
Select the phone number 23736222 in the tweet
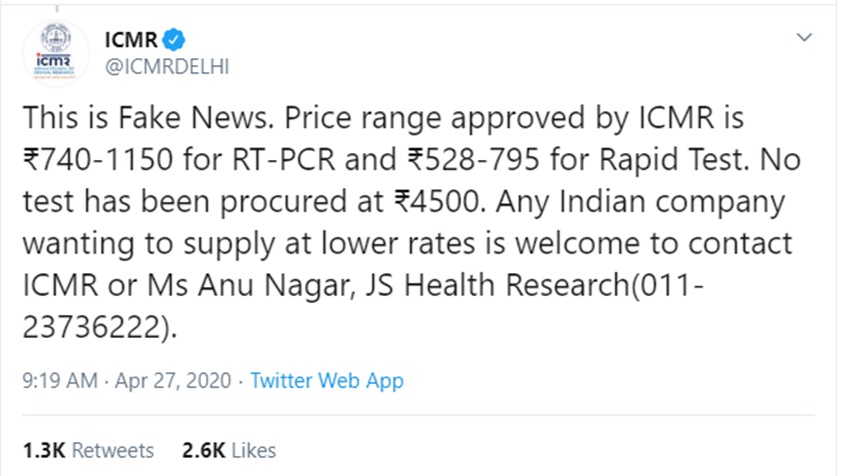point(92,327)
